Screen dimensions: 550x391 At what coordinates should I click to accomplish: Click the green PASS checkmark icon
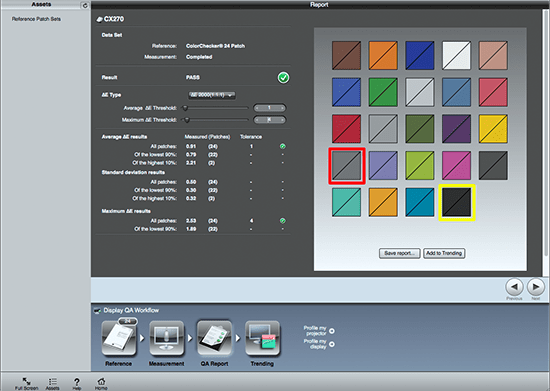283,77
